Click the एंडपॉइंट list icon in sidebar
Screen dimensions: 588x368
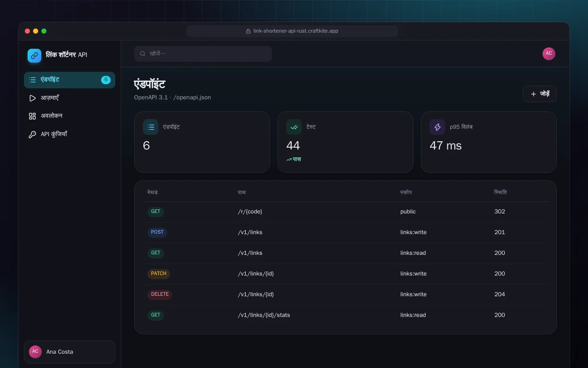point(32,80)
